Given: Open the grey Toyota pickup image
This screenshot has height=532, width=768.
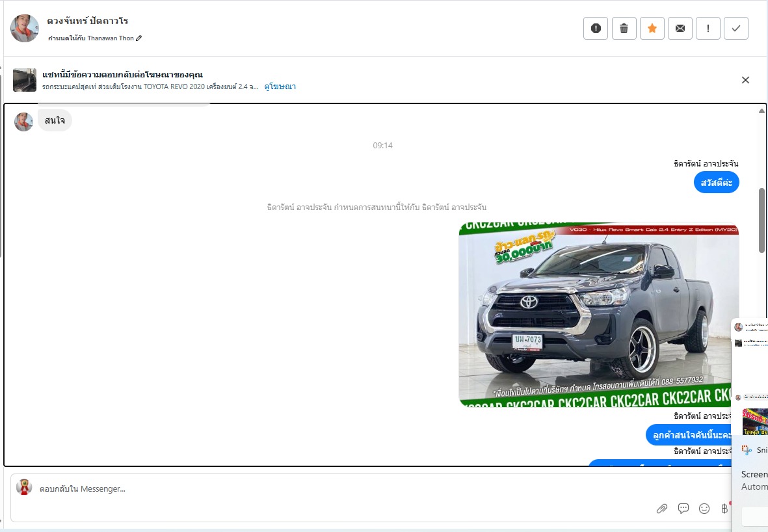Looking at the screenshot, I should coord(598,315).
